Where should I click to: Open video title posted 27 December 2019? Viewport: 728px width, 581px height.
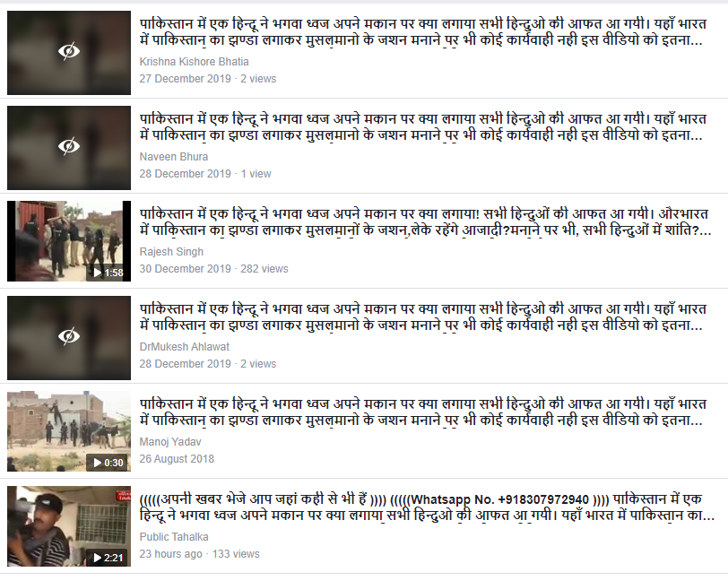(423, 32)
